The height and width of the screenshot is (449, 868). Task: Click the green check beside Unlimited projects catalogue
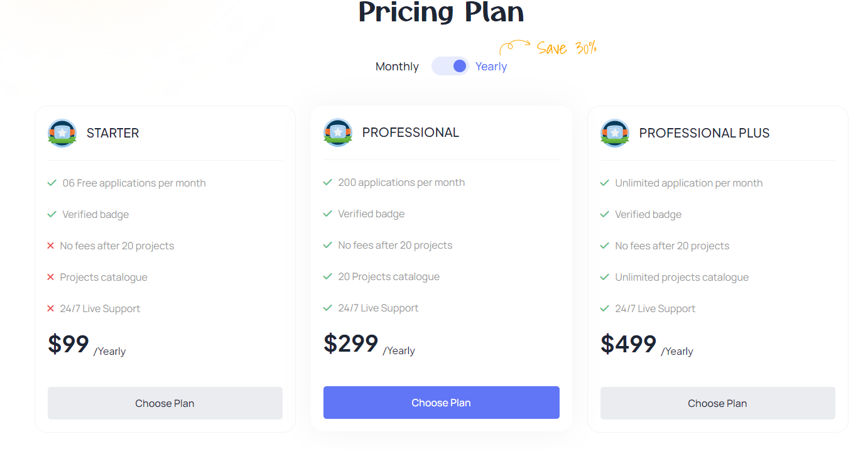pyautogui.click(x=604, y=277)
